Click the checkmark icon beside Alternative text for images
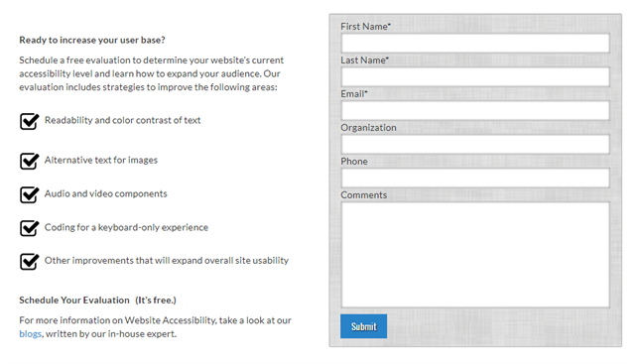 pos(29,161)
